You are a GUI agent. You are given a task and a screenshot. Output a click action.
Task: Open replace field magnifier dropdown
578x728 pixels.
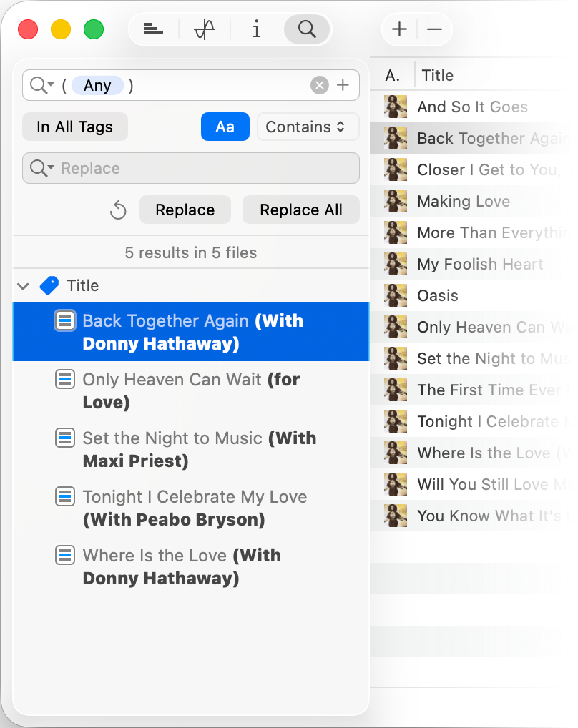click(x=42, y=168)
